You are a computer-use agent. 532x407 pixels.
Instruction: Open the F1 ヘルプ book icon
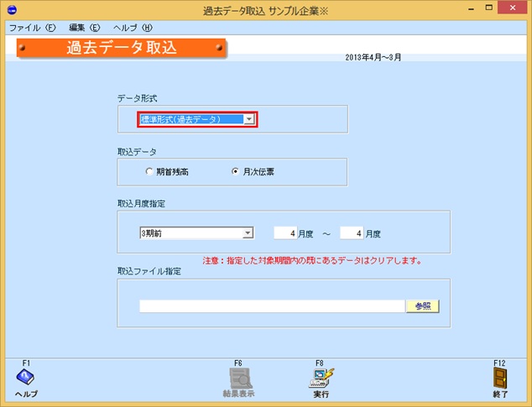(x=25, y=377)
